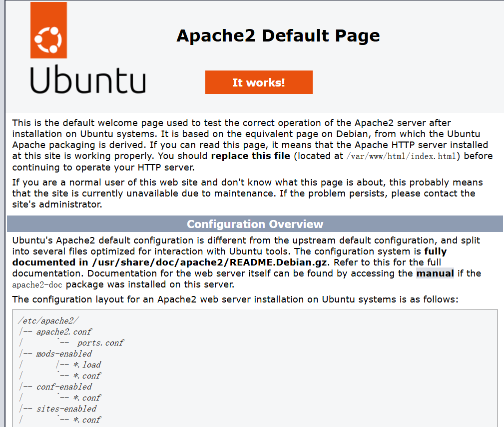
Task: Click the apache2-doc package name
Action: 37,285
